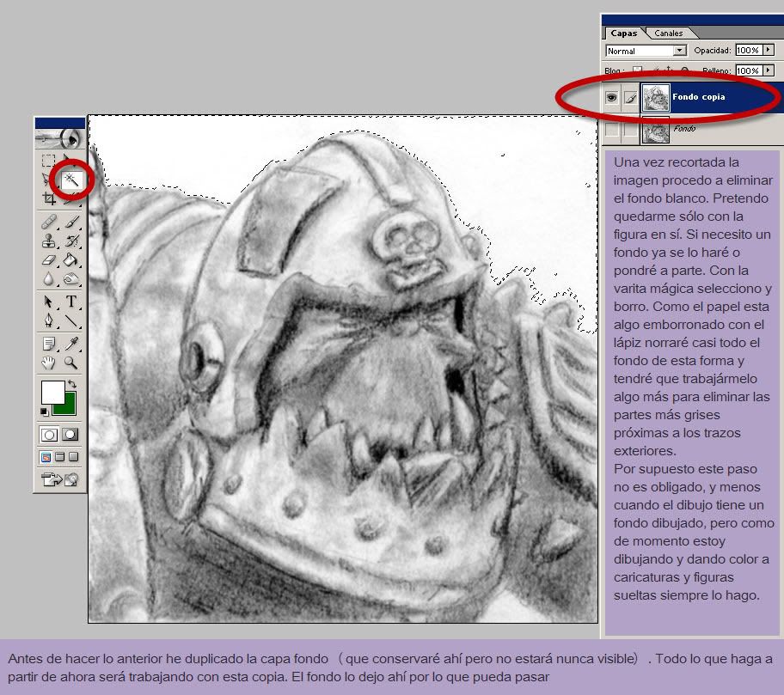Select the Magic Wand tool
Viewport: 784px width, 695px height.
[71, 179]
